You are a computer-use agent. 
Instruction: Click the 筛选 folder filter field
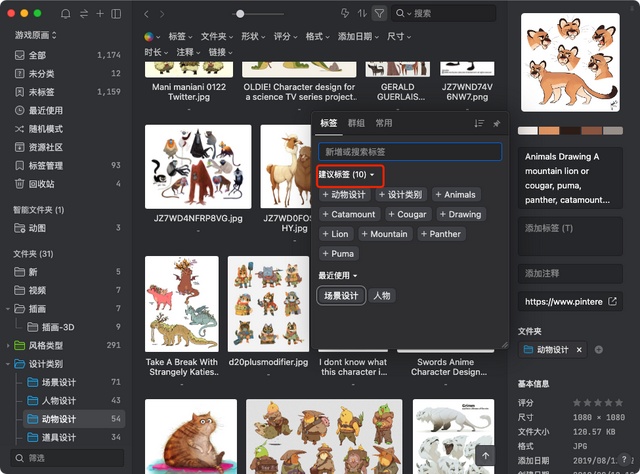pyautogui.click(x=67, y=458)
